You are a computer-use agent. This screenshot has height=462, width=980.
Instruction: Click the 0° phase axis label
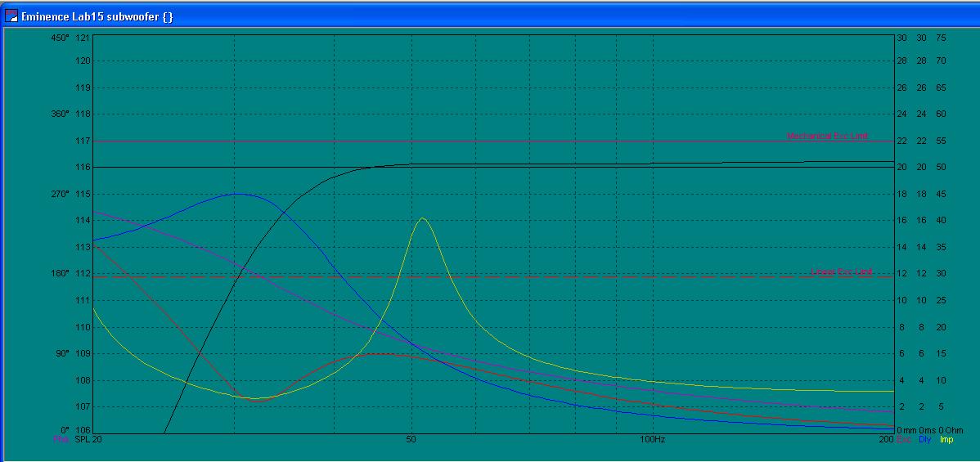[65, 430]
